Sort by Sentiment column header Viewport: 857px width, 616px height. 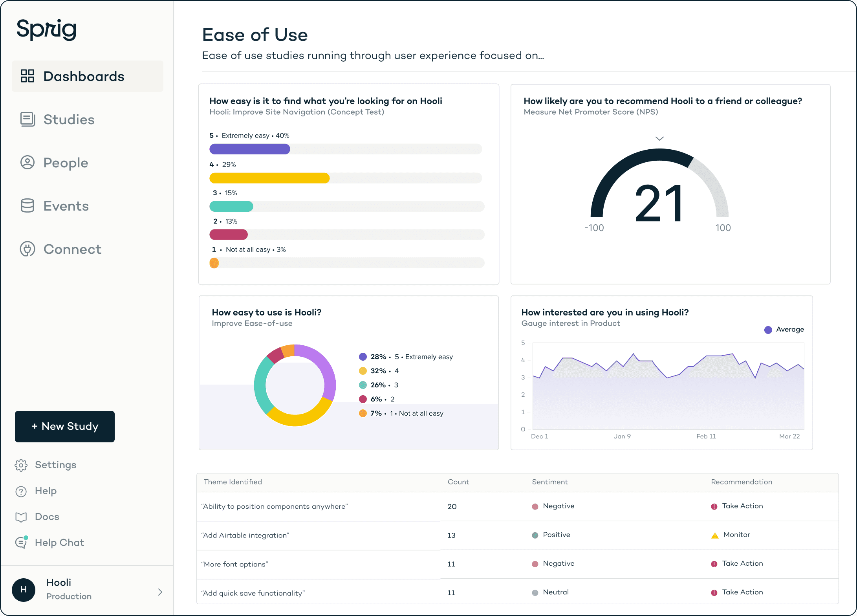[x=550, y=482]
